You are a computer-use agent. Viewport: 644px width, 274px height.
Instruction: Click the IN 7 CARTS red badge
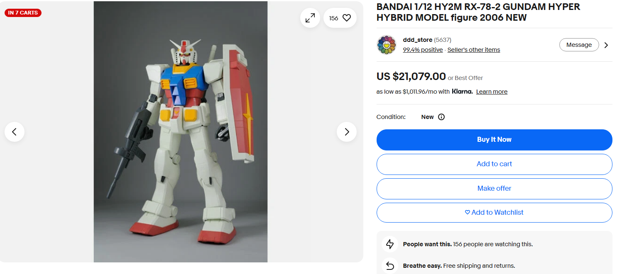(x=23, y=13)
